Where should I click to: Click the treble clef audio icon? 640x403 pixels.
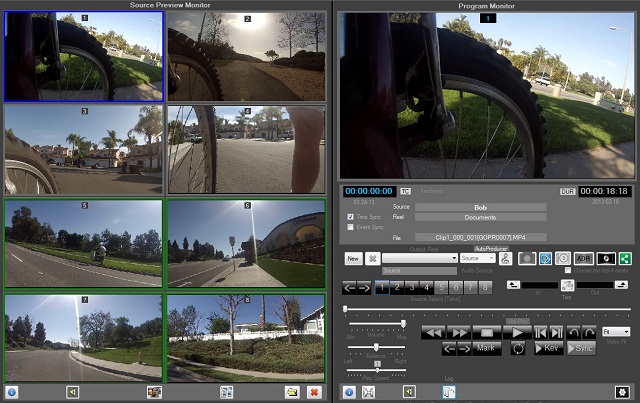505,258
